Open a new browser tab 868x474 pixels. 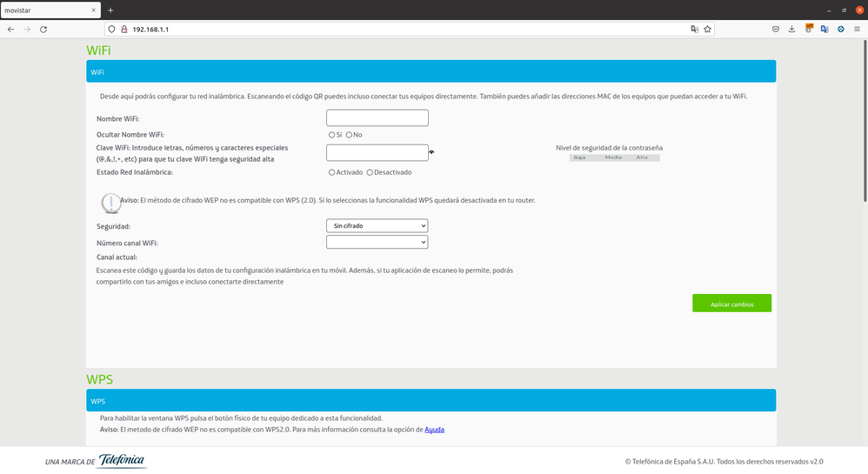pos(110,10)
